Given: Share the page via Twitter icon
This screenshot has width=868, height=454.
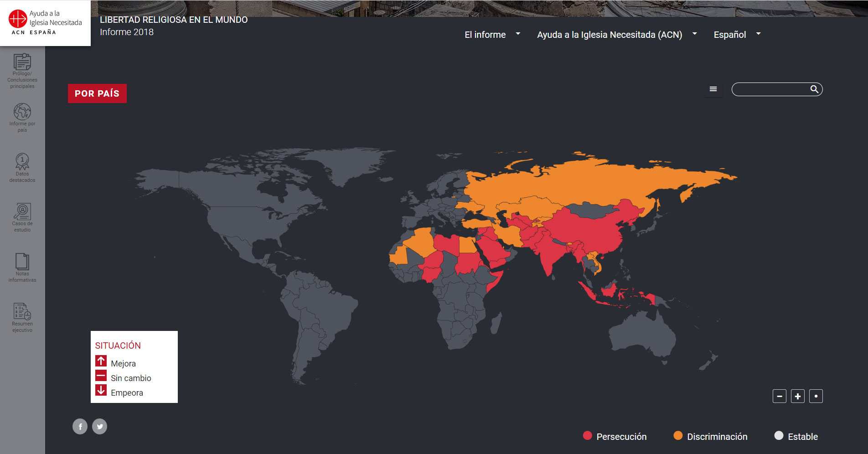Looking at the screenshot, I should tap(100, 427).
